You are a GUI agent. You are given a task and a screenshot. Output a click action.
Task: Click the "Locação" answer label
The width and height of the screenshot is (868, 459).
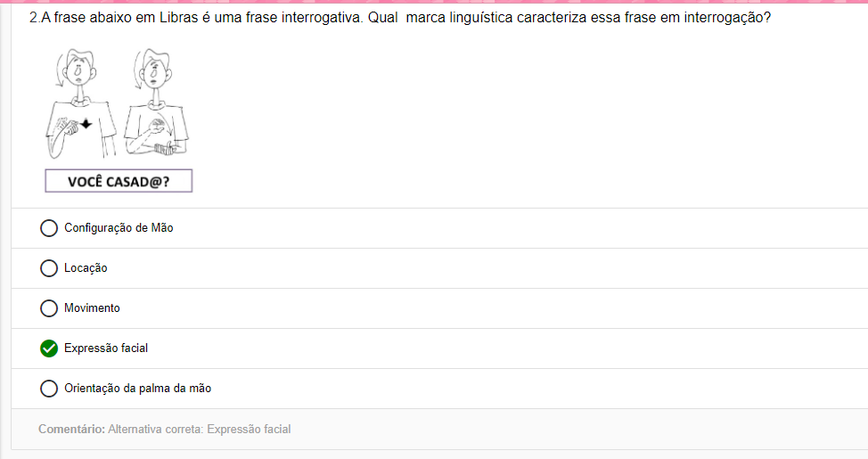pos(86,268)
